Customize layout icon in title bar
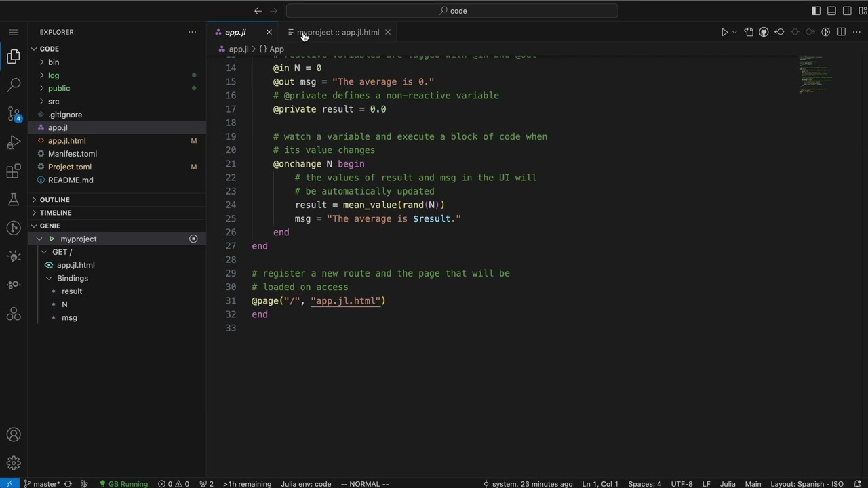 click(863, 11)
